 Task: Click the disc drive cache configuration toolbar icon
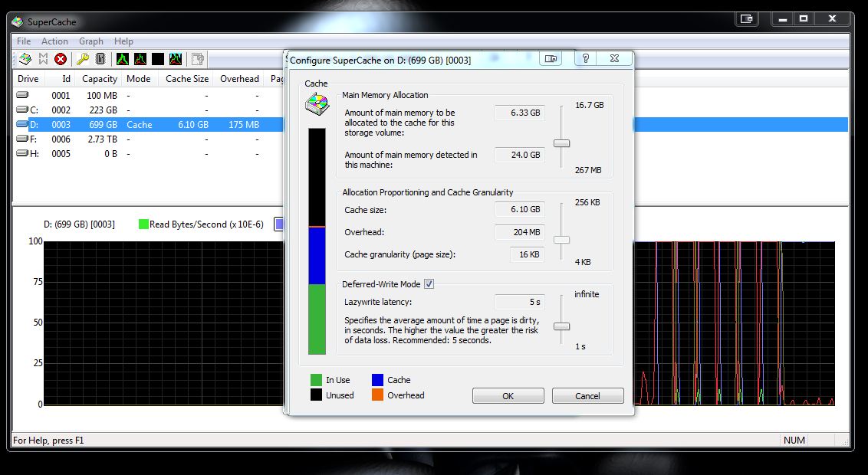pyautogui.click(x=25, y=59)
